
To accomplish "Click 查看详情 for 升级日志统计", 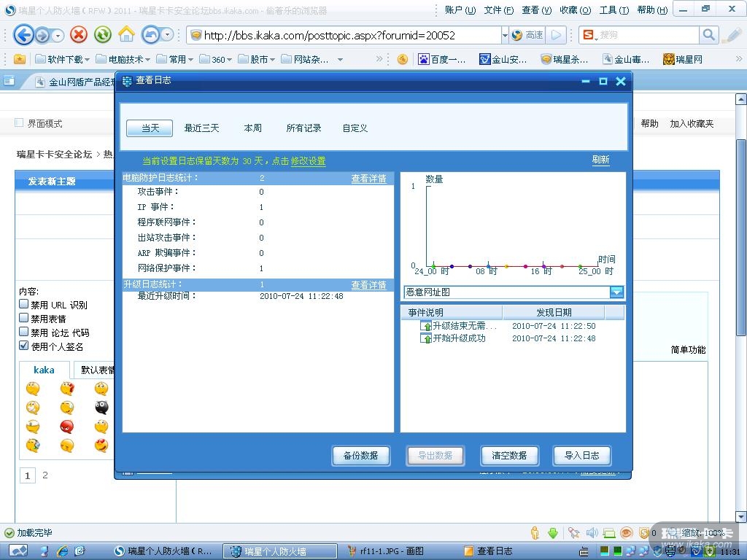I will click(x=368, y=285).
